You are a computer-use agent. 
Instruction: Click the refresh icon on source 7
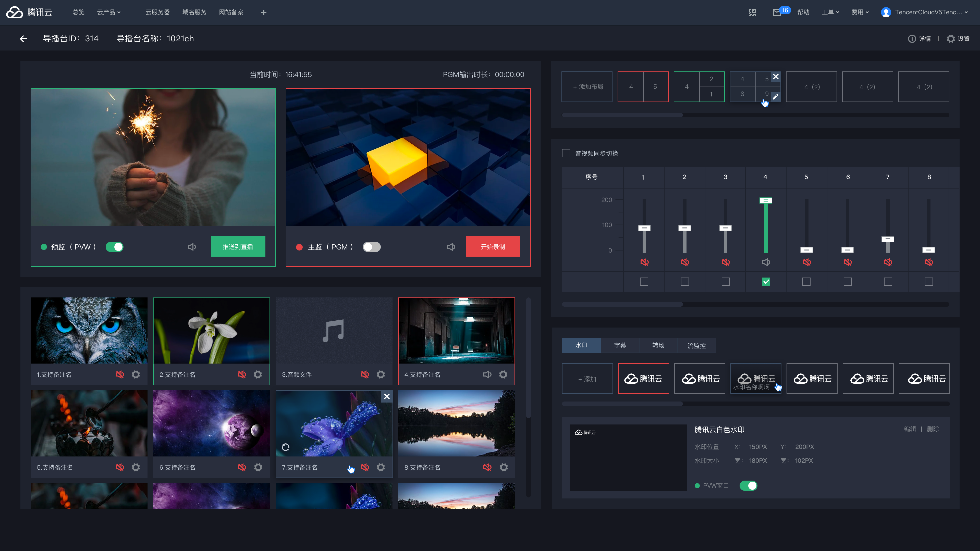(x=285, y=447)
